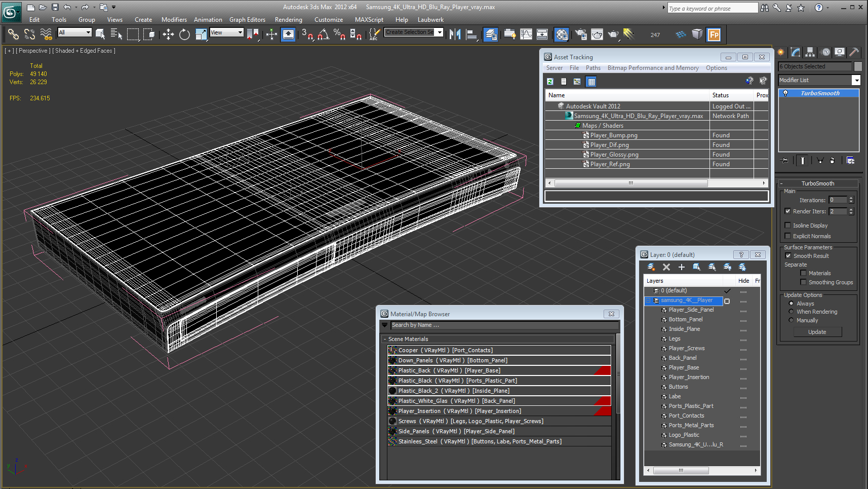Click the Unlink Selection tool
868x489 pixels.
pyautogui.click(x=29, y=34)
